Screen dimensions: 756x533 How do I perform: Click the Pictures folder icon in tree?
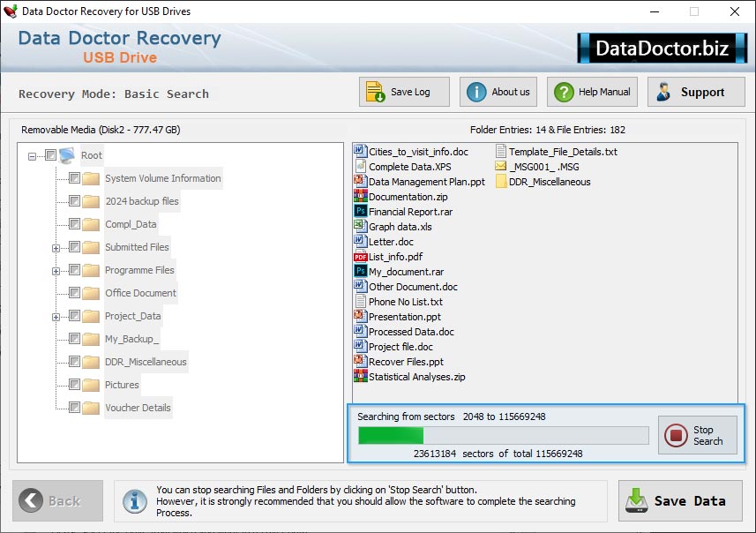coord(91,385)
